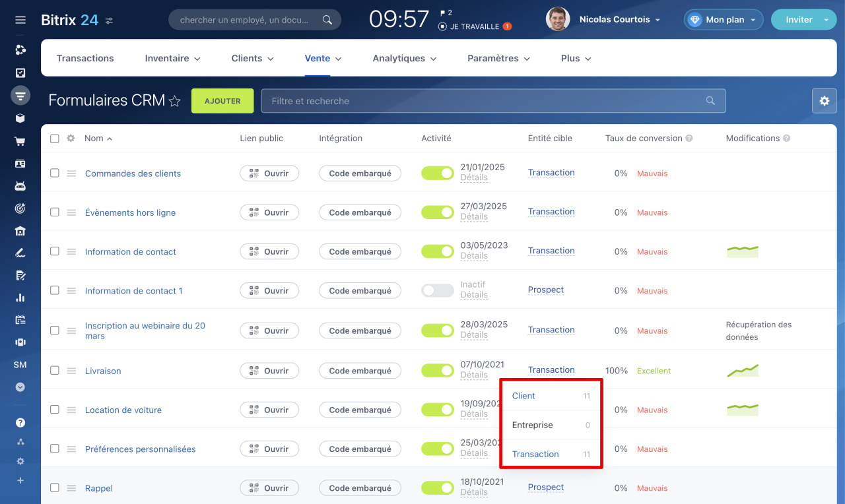Check the select-all checkbox in table header
Screen dimensions: 845x504
pos(55,139)
